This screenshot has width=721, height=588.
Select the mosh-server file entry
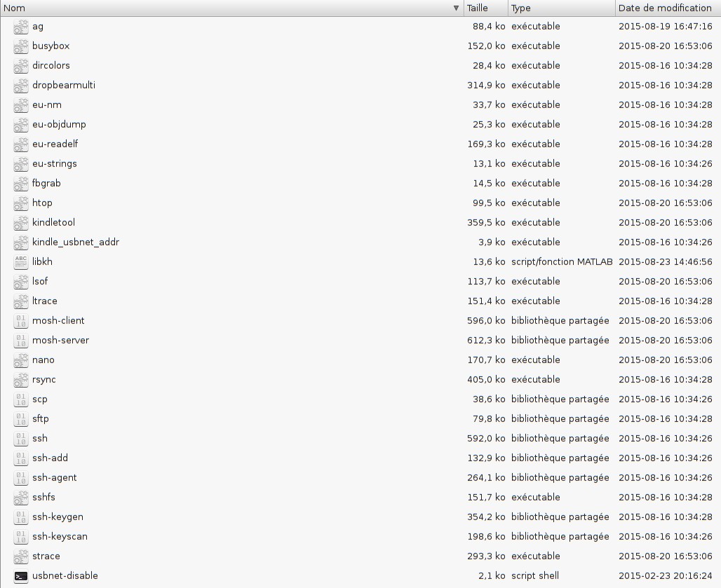(61, 341)
